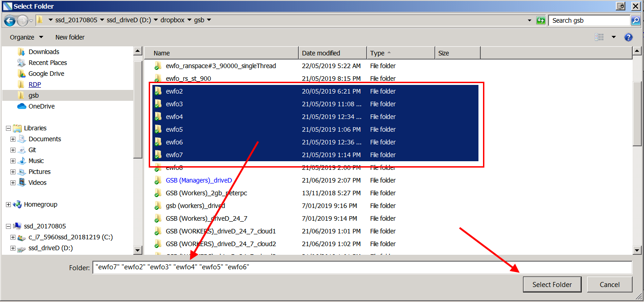
Task: Open the Help question mark icon
Action: click(629, 37)
